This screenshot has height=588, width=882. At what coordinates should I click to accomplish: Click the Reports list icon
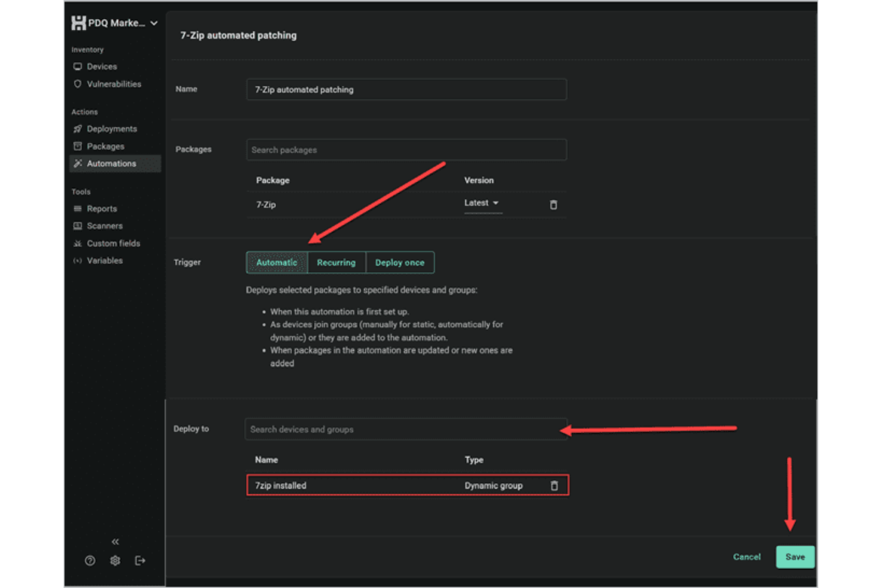pyautogui.click(x=77, y=209)
